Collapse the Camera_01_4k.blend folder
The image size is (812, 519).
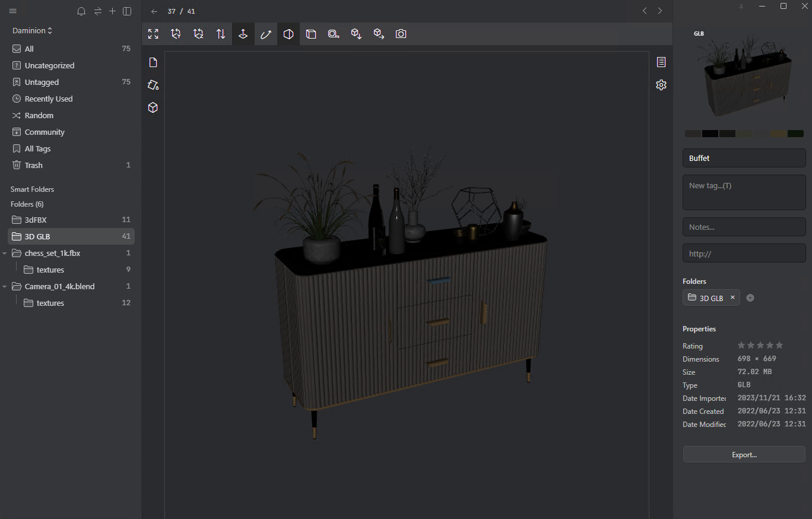(5, 286)
